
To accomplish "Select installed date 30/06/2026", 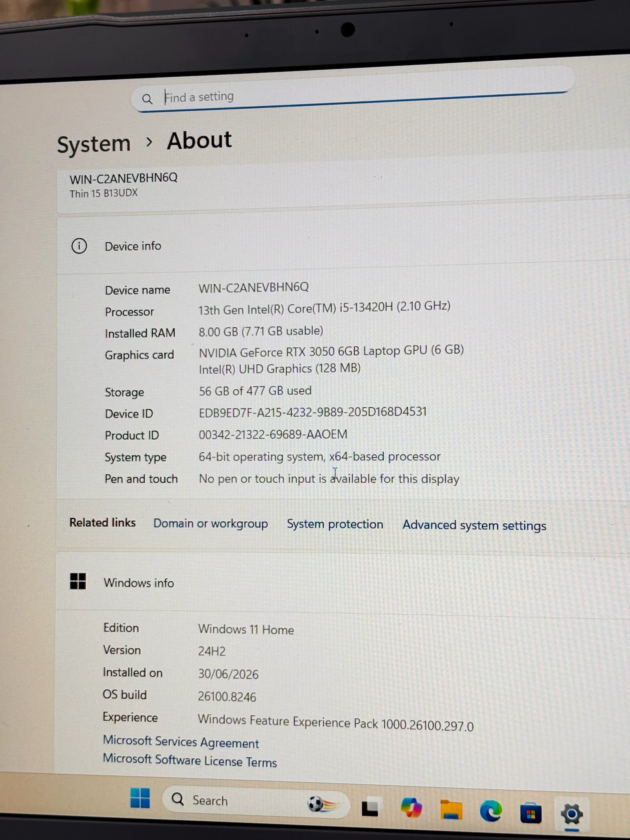I will click(228, 674).
